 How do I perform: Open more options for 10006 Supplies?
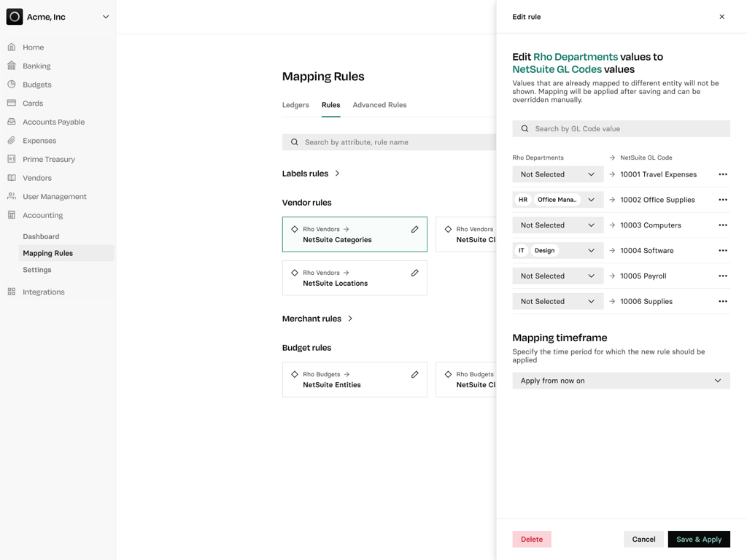723,301
